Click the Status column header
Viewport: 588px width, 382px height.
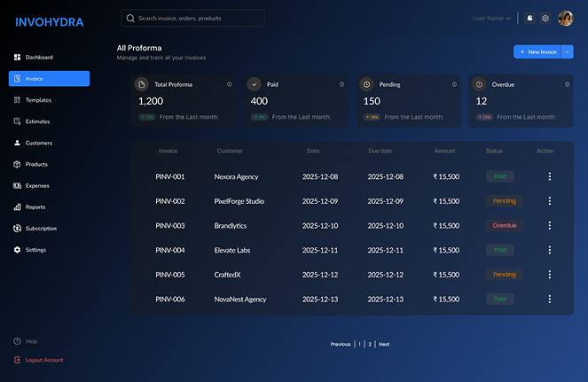coord(494,151)
